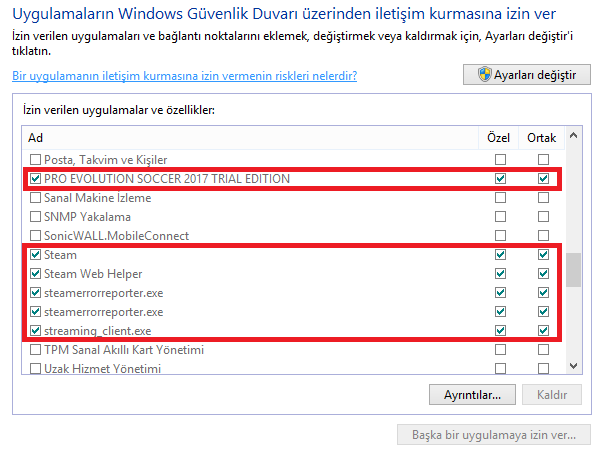Viewport: 606px width, 459px height.
Task: Click the Ad column header
Action: (x=250, y=138)
